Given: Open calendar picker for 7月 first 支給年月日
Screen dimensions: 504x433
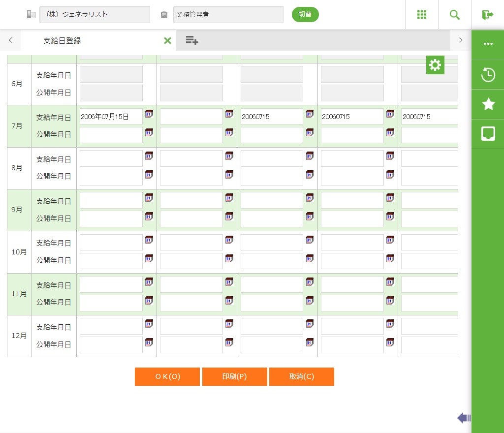Looking at the screenshot, I should point(149,114).
